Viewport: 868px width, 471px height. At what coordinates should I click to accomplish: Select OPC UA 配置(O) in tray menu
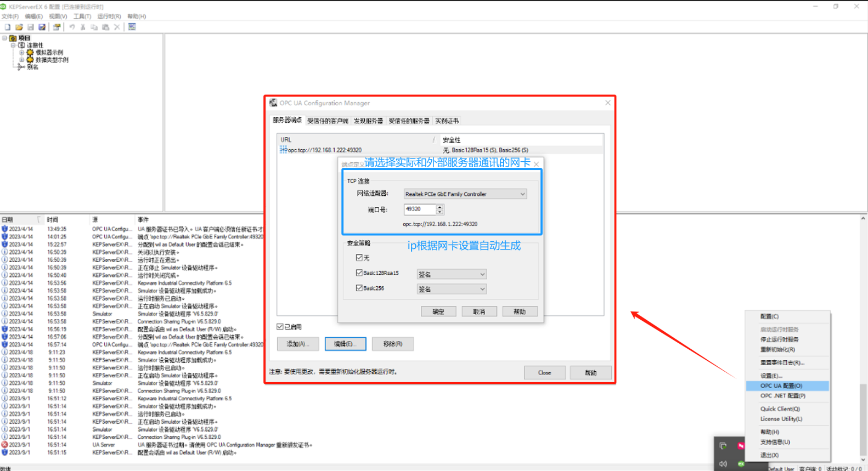[787, 386]
